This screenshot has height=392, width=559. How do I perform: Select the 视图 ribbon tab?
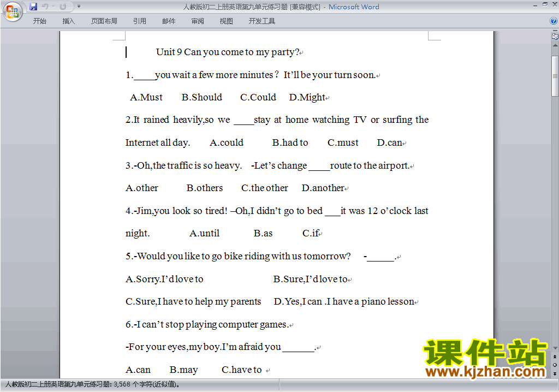227,21
